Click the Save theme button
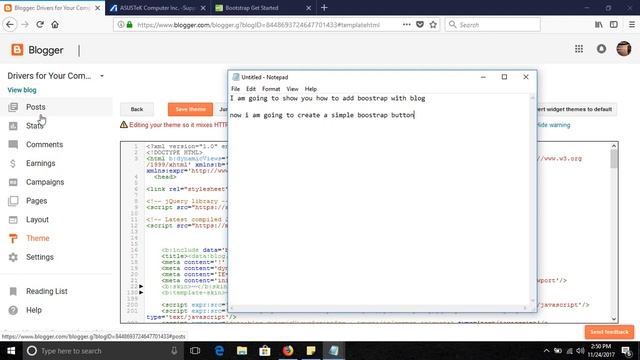The height and width of the screenshot is (360, 640). tap(190, 109)
